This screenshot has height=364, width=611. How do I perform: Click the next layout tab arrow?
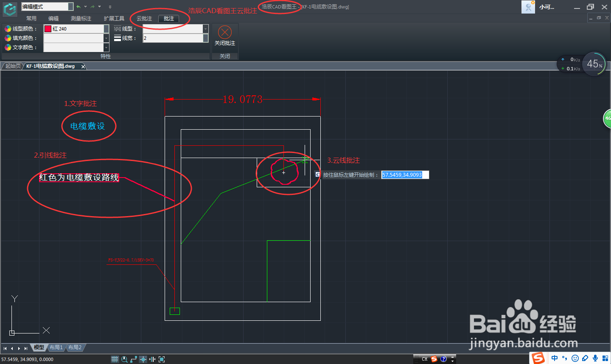point(19,348)
